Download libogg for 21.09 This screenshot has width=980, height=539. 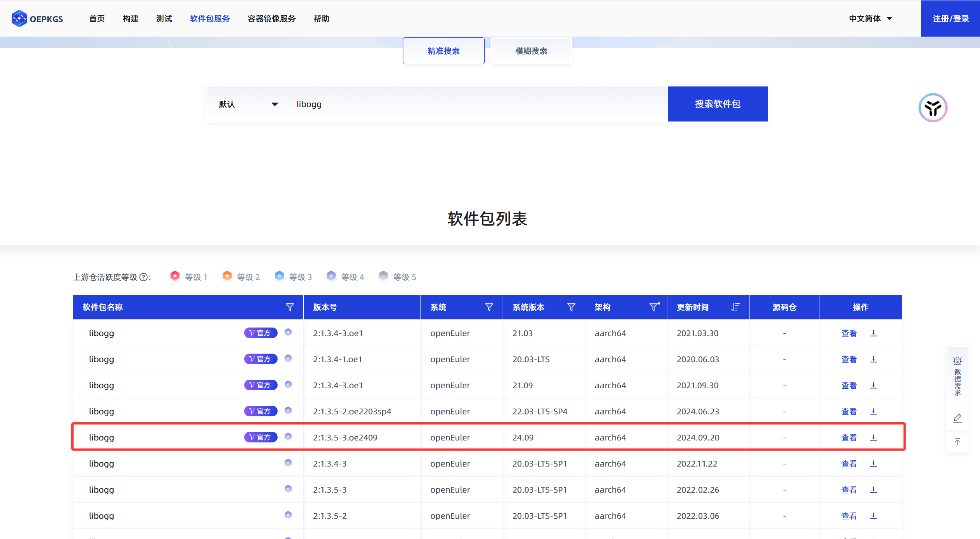[x=873, y=385]
